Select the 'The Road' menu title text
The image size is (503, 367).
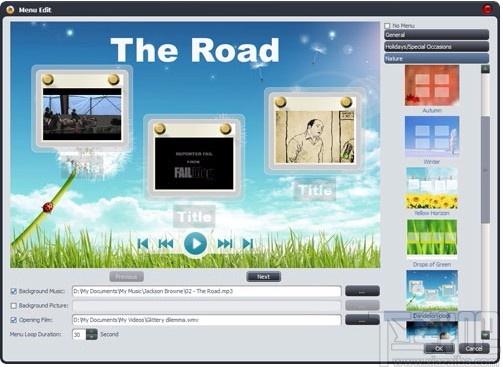coord(195,50)
